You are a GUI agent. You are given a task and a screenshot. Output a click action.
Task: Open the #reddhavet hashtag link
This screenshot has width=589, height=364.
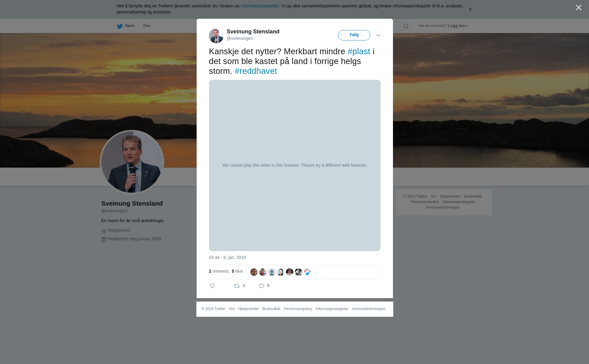[x=256, y=71]
